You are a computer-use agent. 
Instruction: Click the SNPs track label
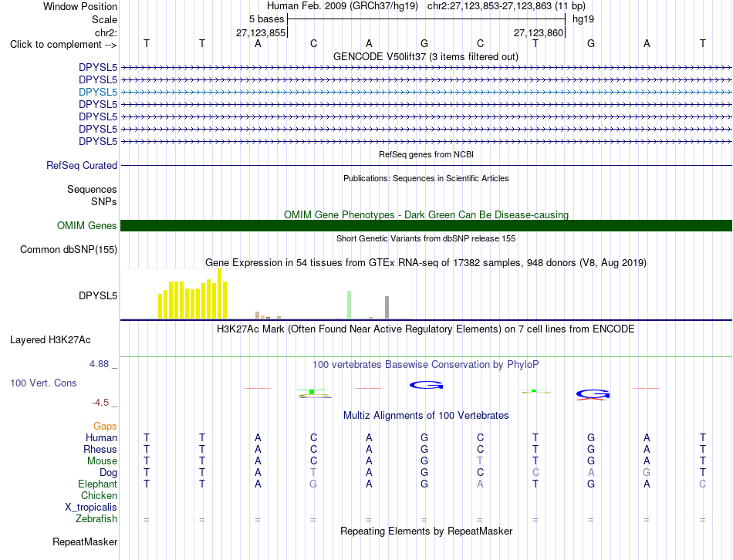click(104, 201)
